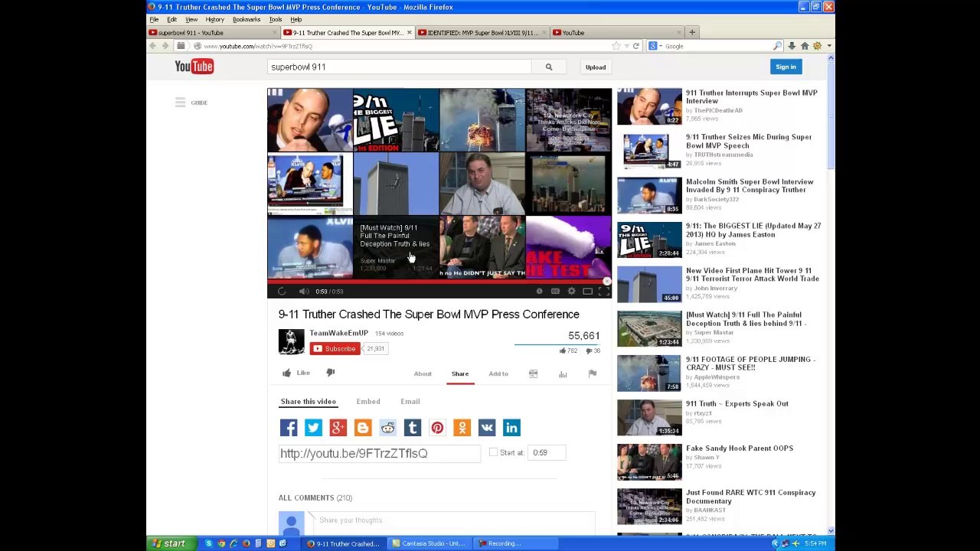
Task: Open bookmark star dropdown arrow
Action: tap(626, 46)
